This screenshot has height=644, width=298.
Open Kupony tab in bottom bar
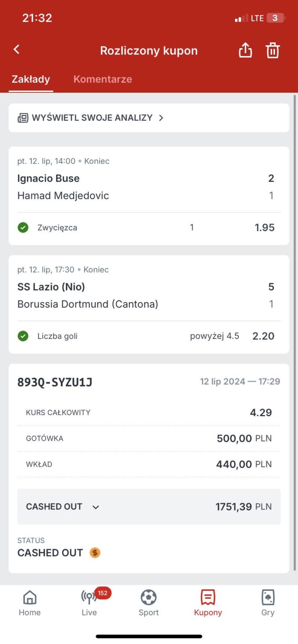click(x=208, y=603)
